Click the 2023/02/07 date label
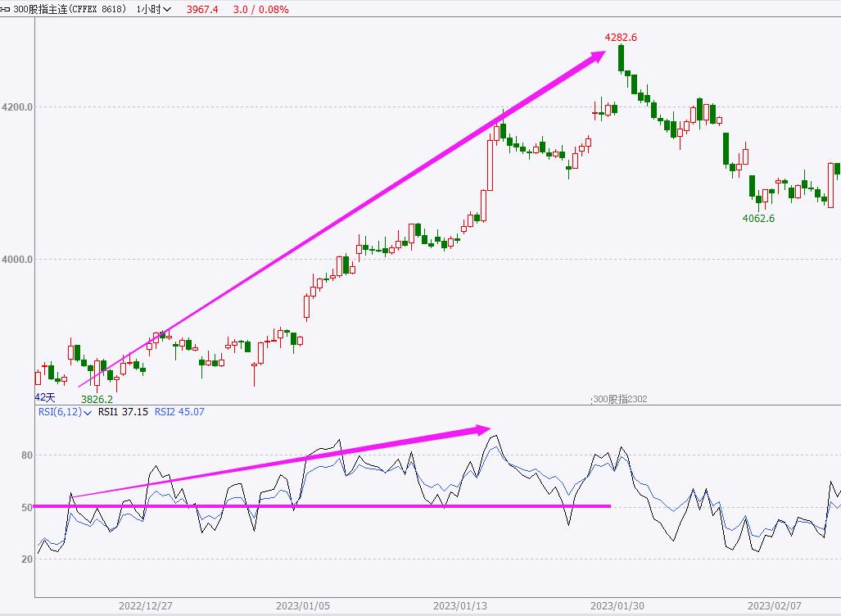Image resolution: width=841 pixels, height=616 pixels. pyautogui.click(x=775, y=606)
